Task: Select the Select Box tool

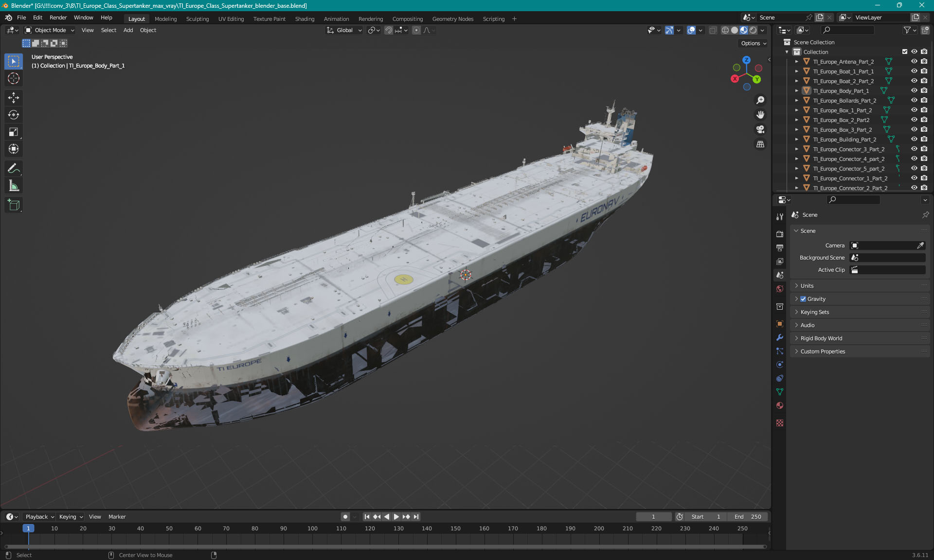Action: 14,61
